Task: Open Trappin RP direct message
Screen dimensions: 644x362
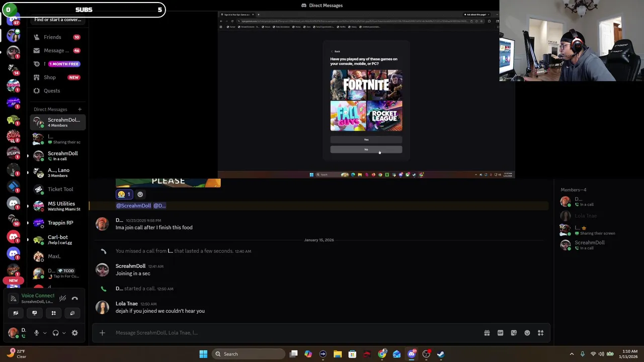Action: (x=58, y=223)
